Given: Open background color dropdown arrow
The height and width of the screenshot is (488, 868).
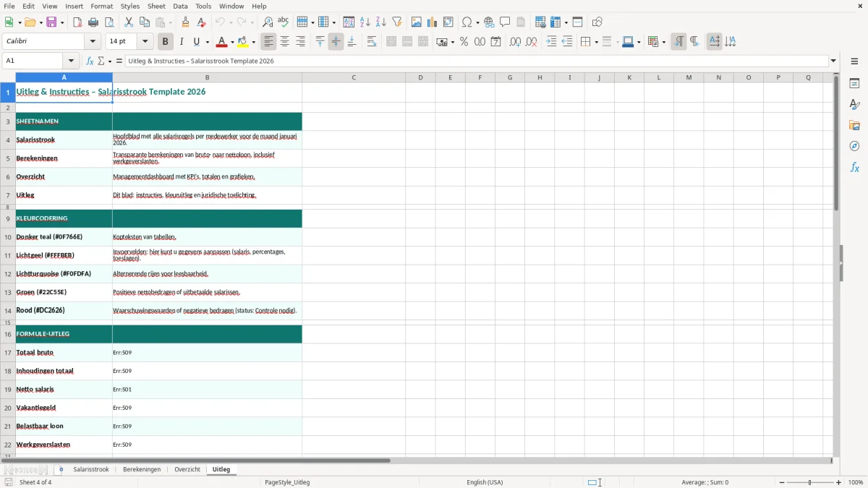Looking at the screenshot, I should click(254, 42).
